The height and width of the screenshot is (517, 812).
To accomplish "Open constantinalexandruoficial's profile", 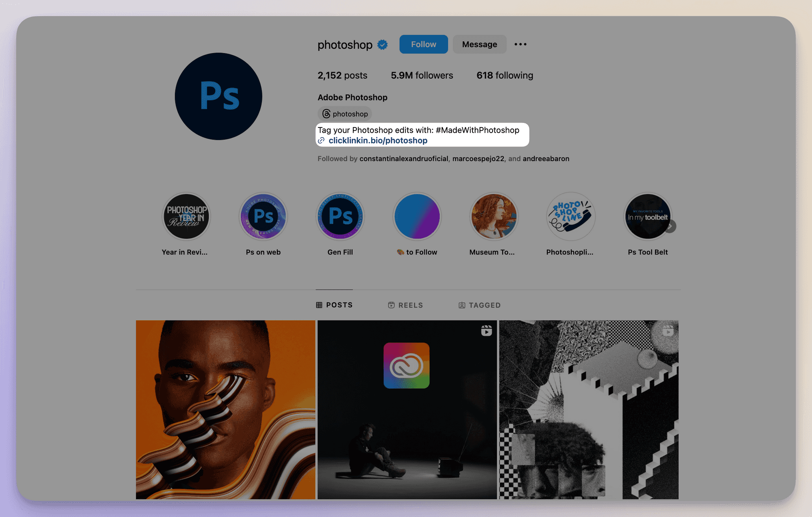I will [x=404, y=159].
